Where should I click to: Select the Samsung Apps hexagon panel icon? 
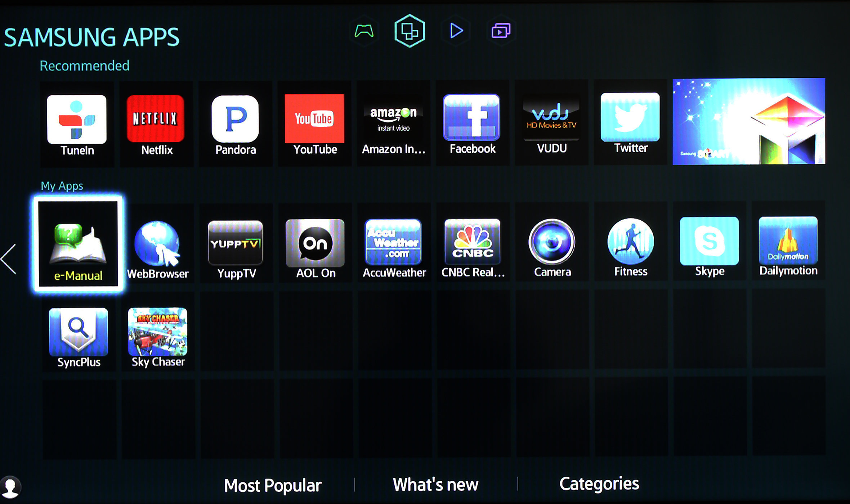(x=410, y=31)
